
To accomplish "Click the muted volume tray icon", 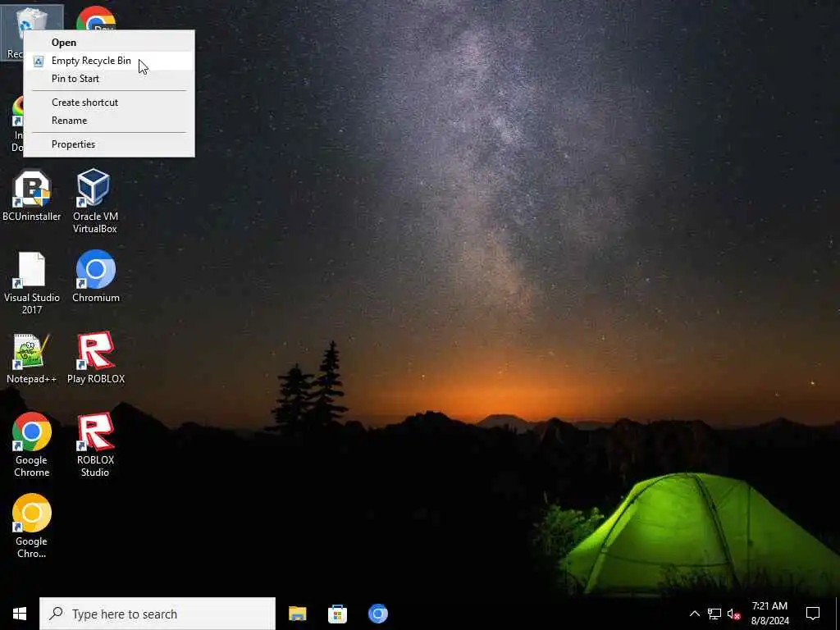I will [x=733, y=614].
